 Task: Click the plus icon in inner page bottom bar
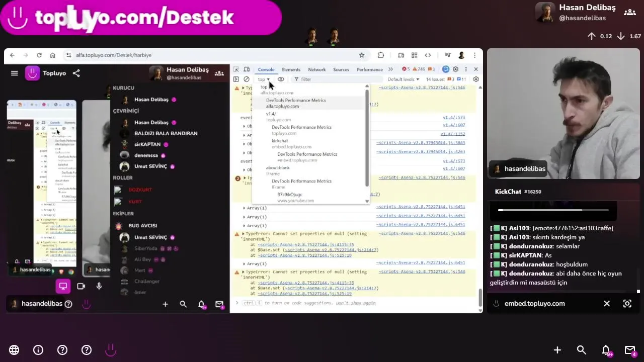pyautogui.click(x=165, y=304)
